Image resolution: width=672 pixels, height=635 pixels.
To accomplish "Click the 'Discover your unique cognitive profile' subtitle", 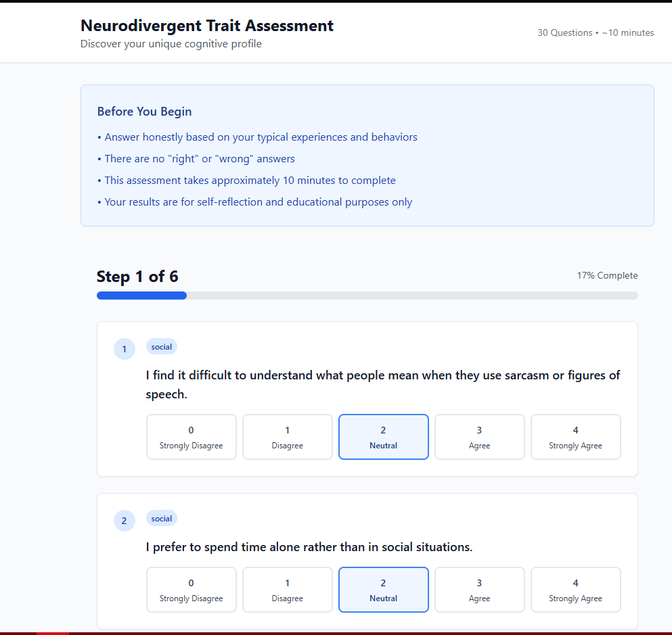I will click(x=171, y=44).
